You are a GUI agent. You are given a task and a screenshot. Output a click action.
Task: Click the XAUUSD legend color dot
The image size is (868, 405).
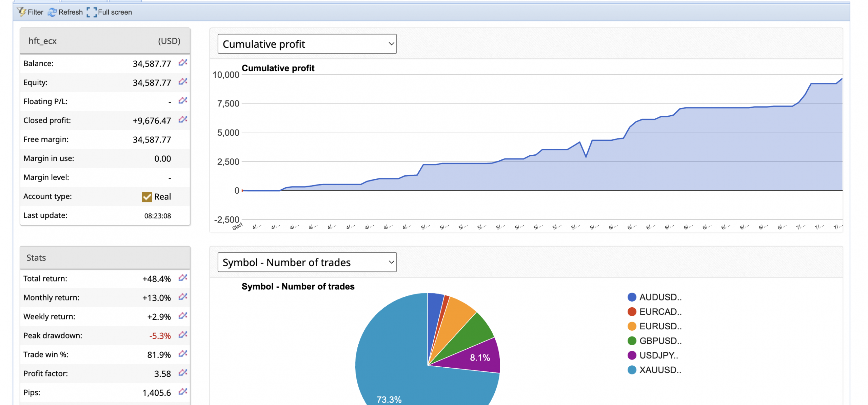point(632,370)
